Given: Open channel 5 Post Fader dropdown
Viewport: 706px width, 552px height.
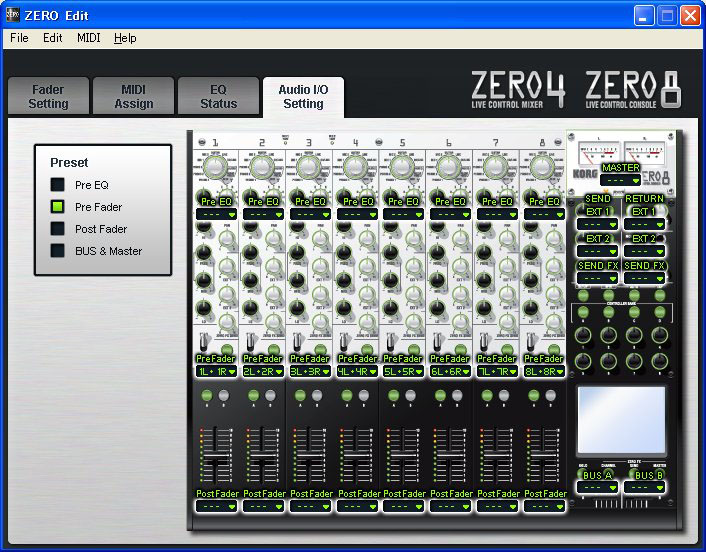Looking at the screenshot, I should pyautogui.click(x=403, y=507).
